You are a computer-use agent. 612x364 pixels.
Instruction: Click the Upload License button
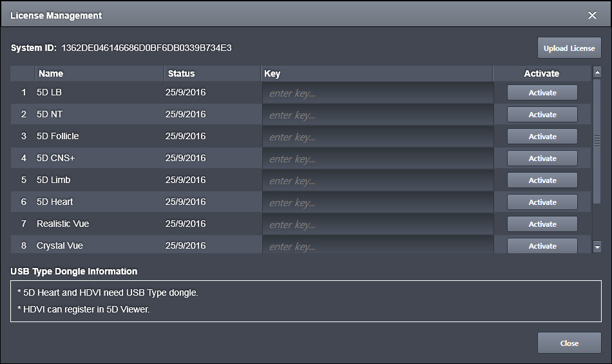(569, 48)
